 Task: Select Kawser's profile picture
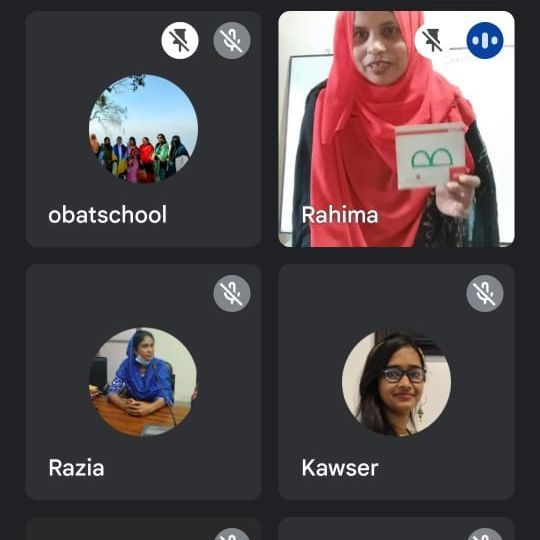pyautogui.click(x=396, y=382)
